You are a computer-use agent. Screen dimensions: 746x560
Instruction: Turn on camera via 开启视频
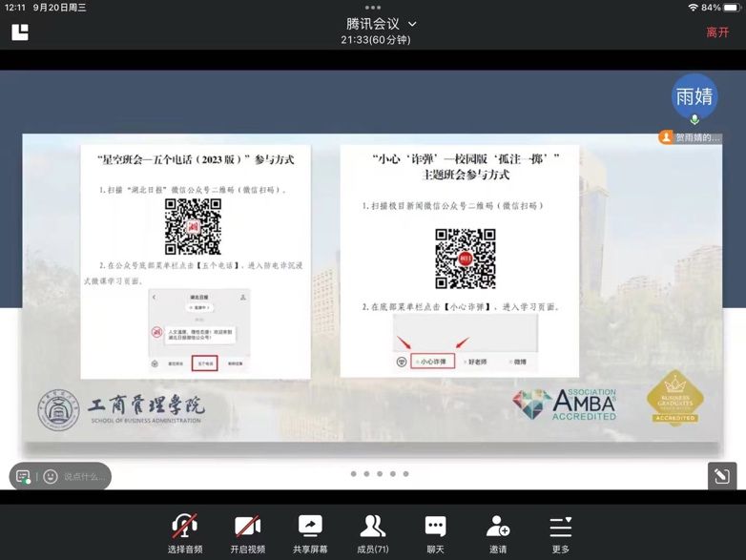pyautogui.click(x=247, y=527)
